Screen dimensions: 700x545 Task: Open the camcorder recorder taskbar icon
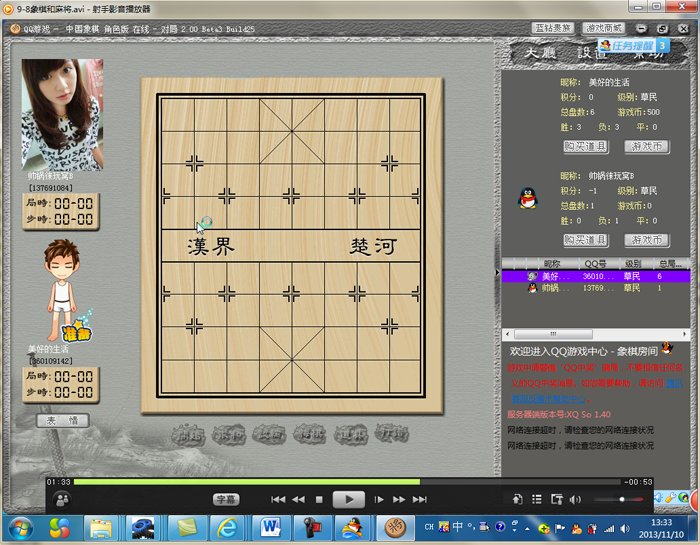tap(312, 529)
